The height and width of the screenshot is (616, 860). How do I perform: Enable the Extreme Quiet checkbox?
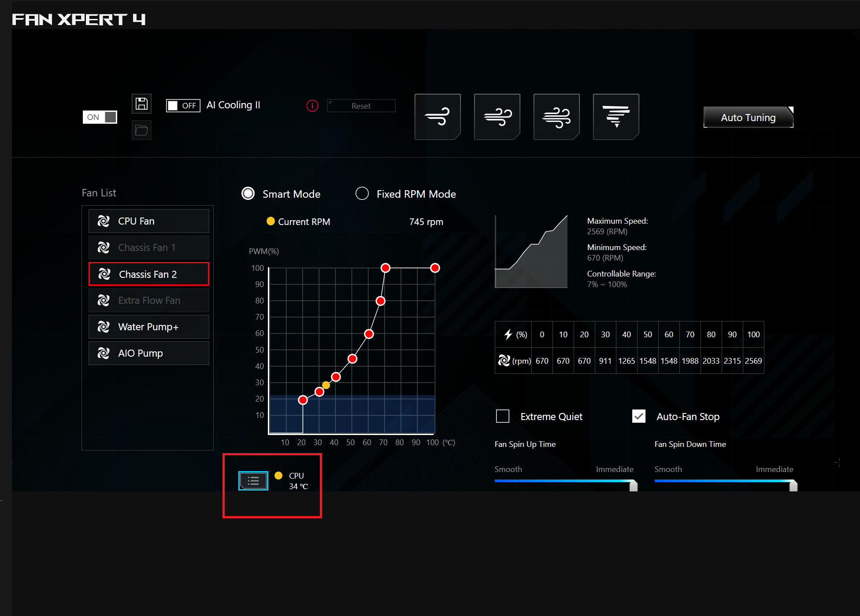tap(503, 416)
